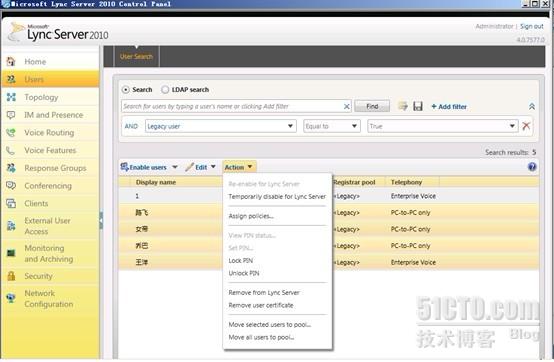Image resolution: width=554 pixels, height=362 pixels.
Task: Select the LDAP search radio button
Action: point(165,90)
